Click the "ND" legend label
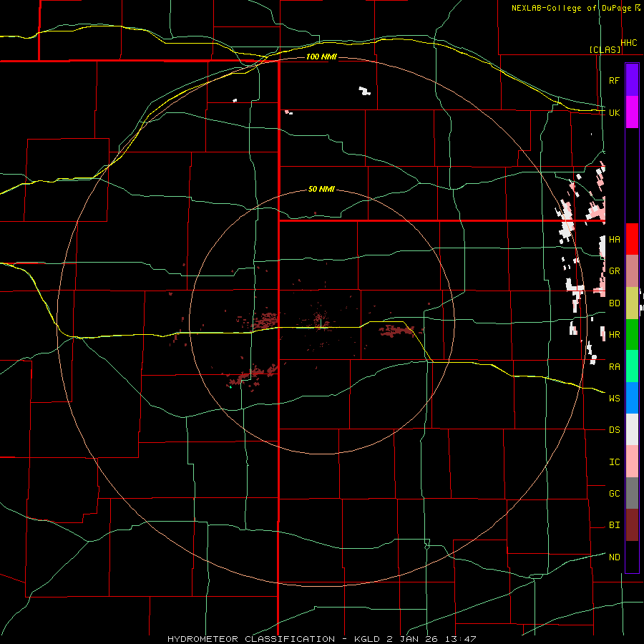Viewport: 644px width, 644px height. pos(614,557)
